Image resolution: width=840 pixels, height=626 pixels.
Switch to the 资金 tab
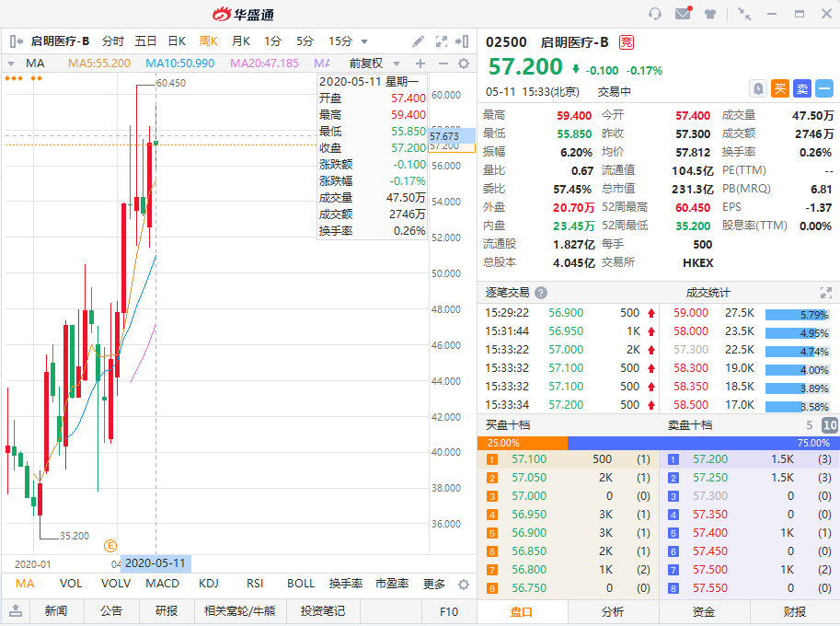(x=704, y=611)
